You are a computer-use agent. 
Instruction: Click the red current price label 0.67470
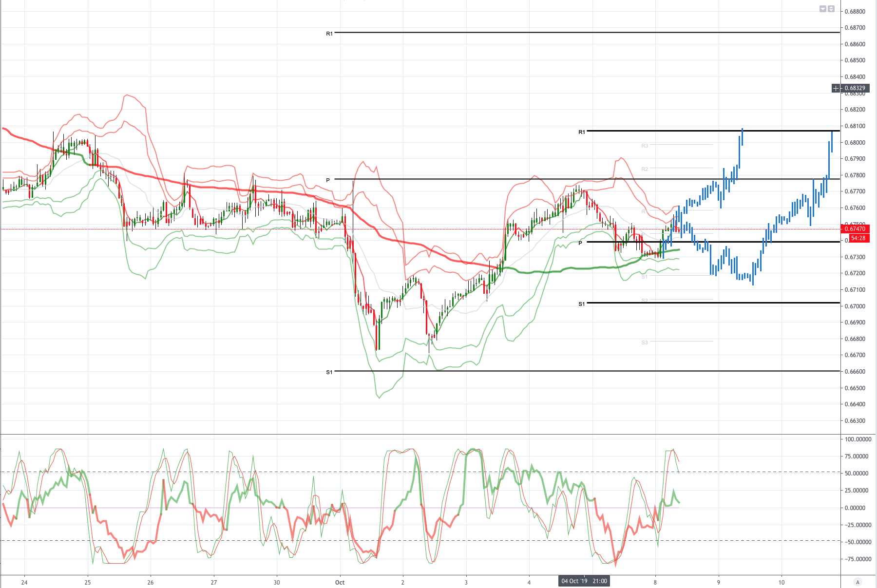(855, 229)
